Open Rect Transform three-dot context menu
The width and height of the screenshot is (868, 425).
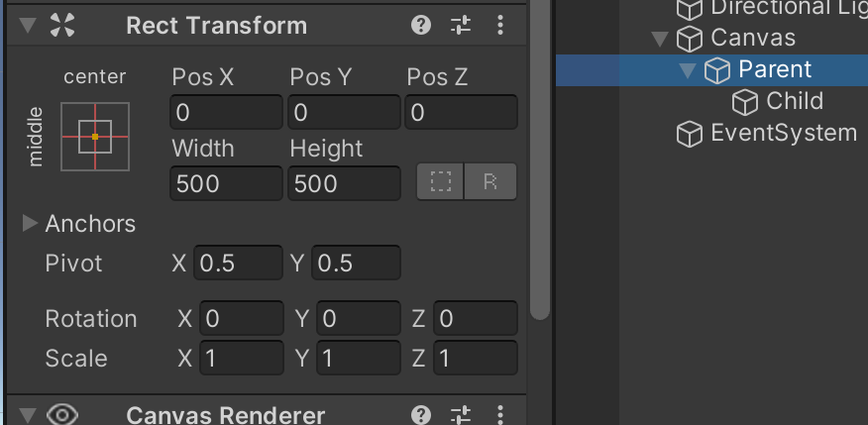[x=499, y=26]
